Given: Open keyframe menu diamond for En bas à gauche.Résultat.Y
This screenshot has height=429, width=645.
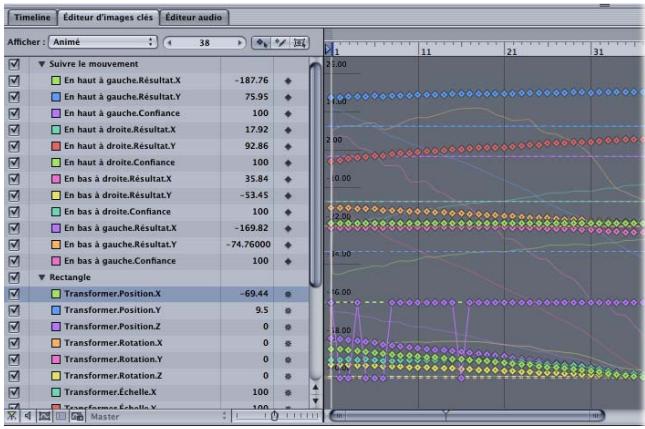Looking at the screenshot, I should [x=288, y=245].
